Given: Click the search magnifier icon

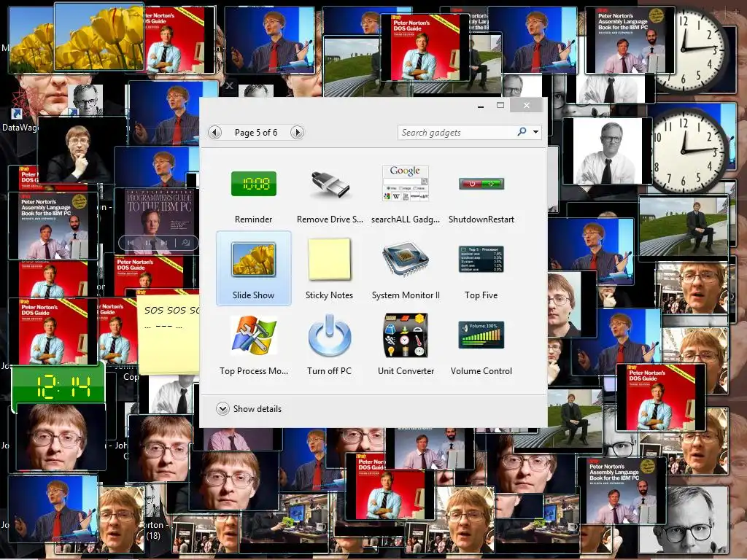Looking at the screenshot, I should (522, 131).
